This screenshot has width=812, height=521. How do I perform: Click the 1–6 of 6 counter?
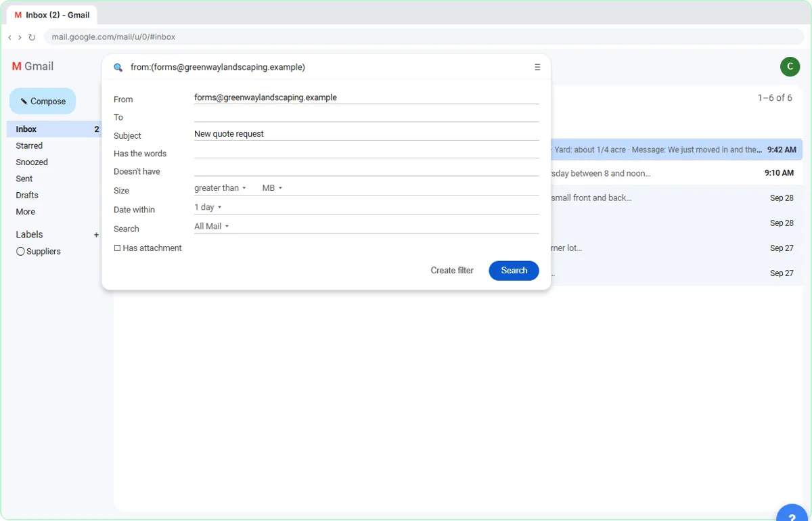[775, 98]
